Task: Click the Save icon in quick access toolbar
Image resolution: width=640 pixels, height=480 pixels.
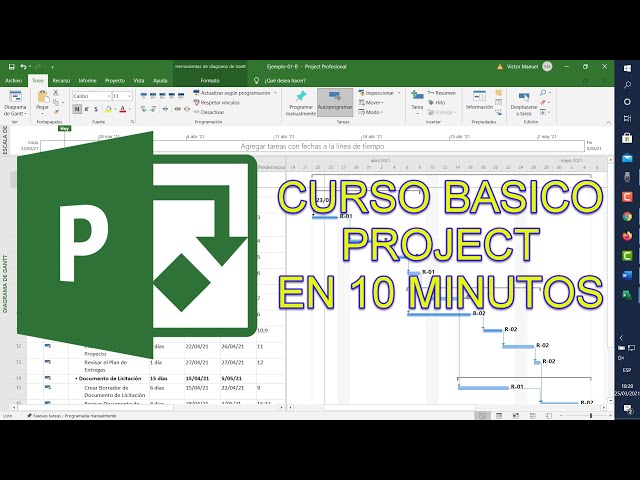Action: click(x=11, y=67)
